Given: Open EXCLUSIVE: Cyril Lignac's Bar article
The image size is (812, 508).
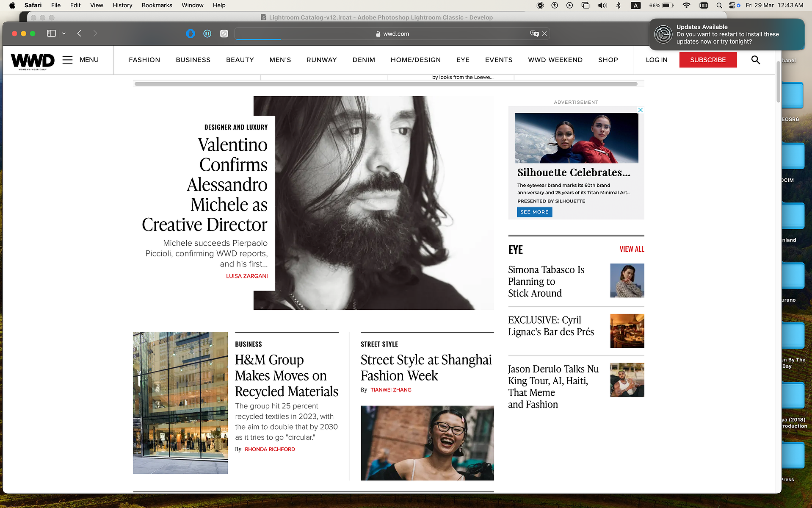Looking at the screenshot, I should [x=551, y=326].
